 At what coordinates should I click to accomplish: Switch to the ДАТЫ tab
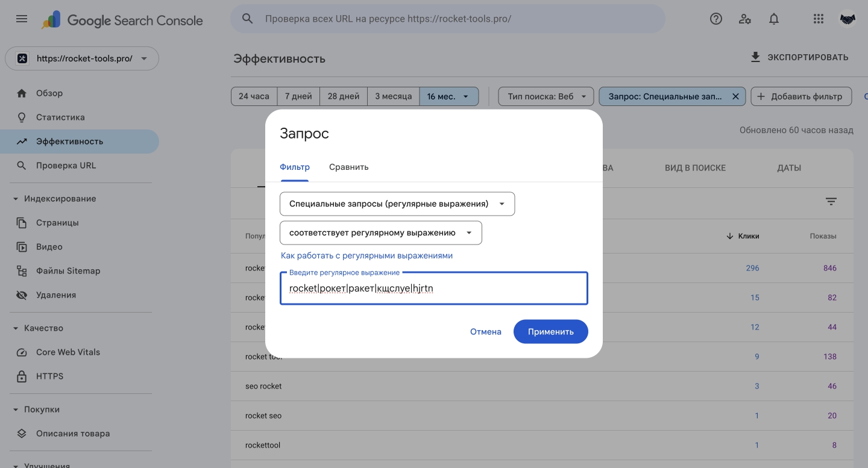click(789, 168)
